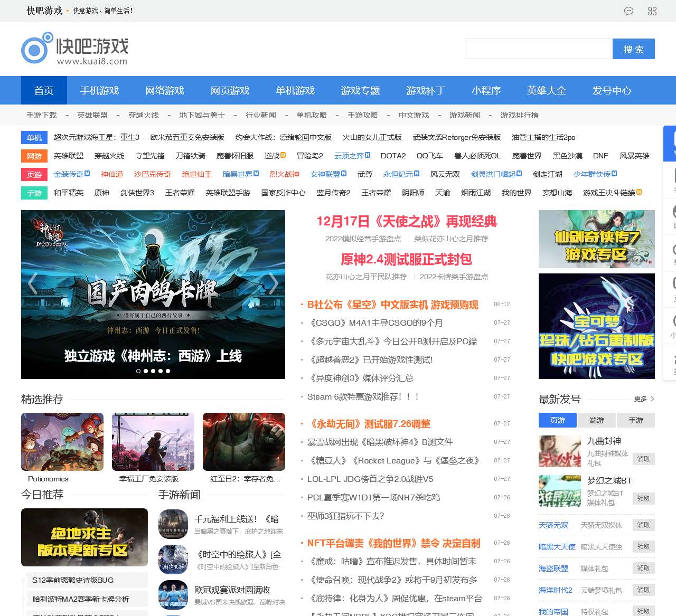Open the 仙剑奇侠传7 游戏专区 banner
The image size is (676, 616).
[597, 239]
